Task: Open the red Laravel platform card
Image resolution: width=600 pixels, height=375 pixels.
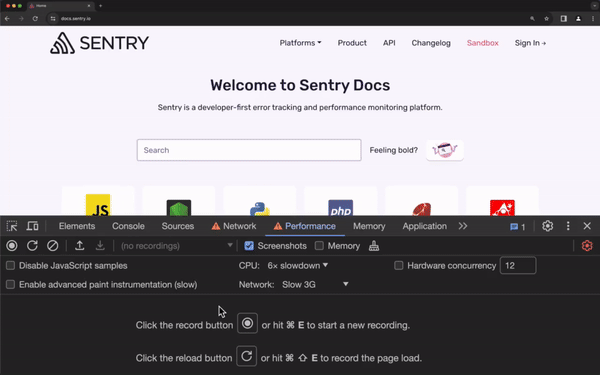Action: (502, 201)
